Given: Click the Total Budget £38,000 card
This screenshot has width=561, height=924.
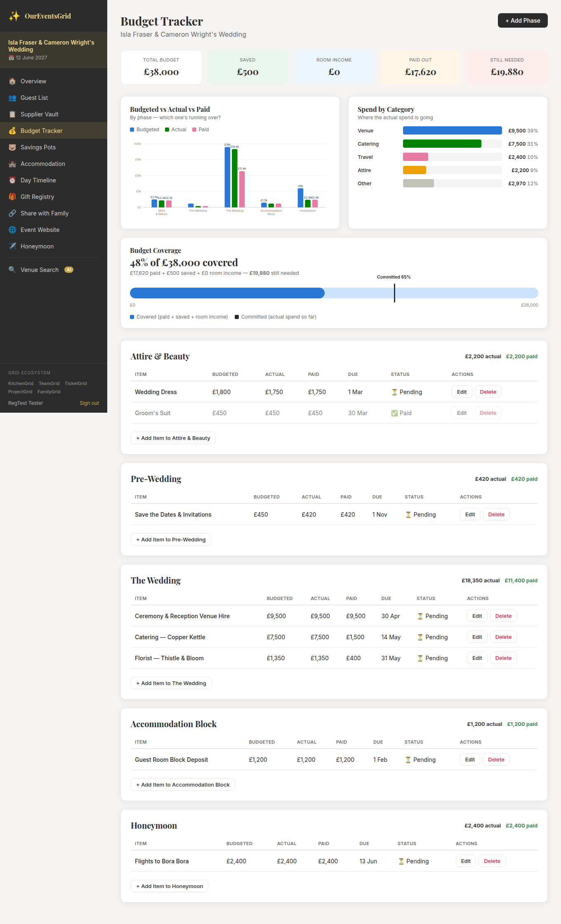Looking at the screenshot, I should (161, 67).
